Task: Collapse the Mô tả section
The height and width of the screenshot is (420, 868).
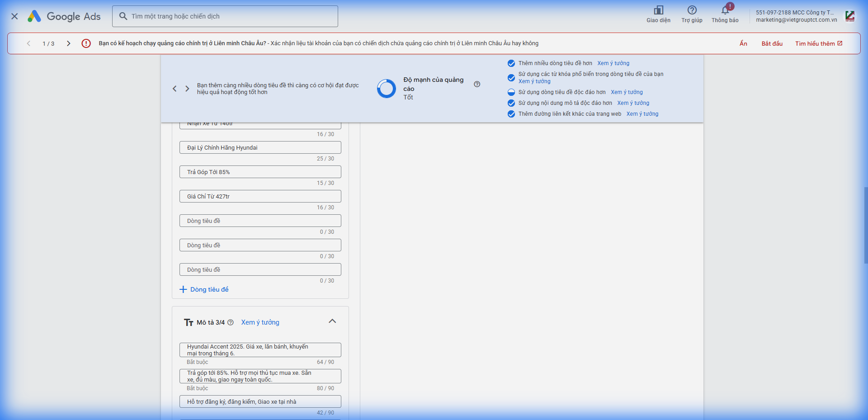Action: click(x=332, y=321)
